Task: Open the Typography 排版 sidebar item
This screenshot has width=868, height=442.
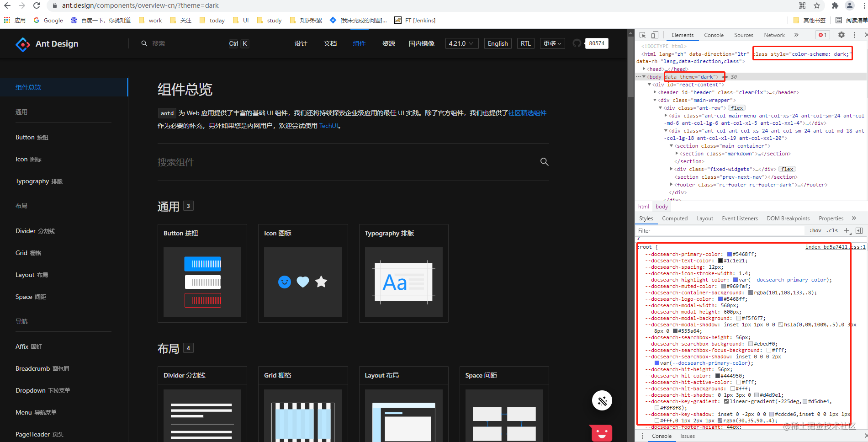Action: pos(39,181)
